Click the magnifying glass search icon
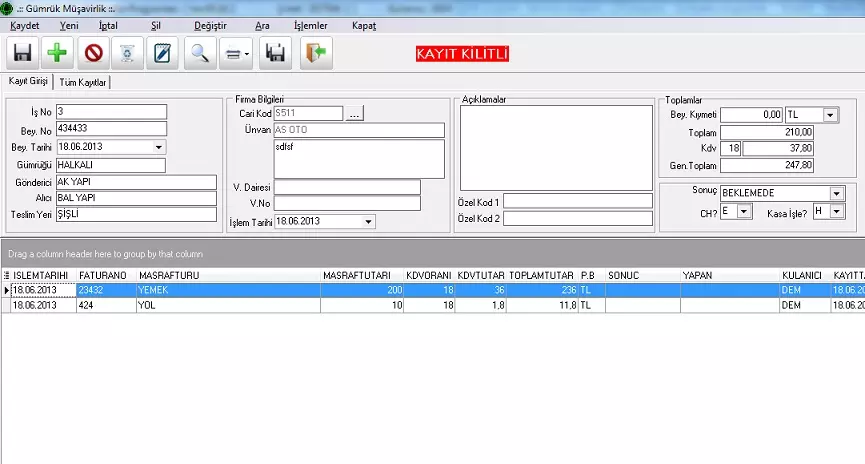 pyautogui.click(x=200, y=53)
